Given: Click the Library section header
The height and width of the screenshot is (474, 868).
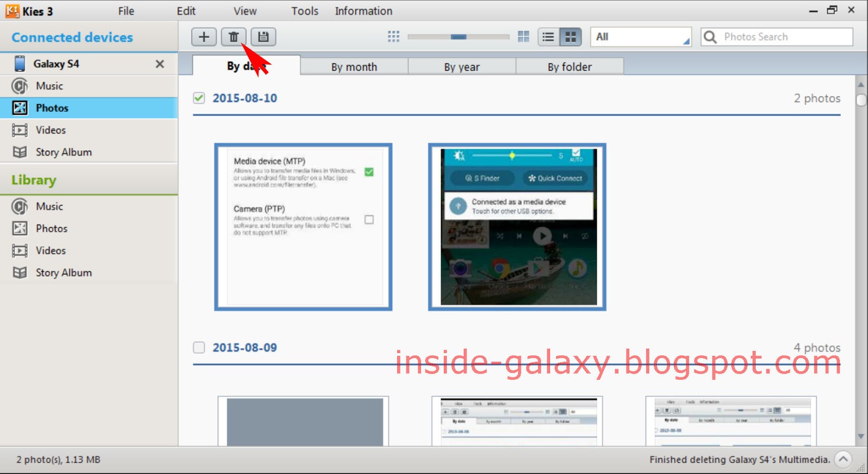Looking at the screenshot, I should [34, 180].
